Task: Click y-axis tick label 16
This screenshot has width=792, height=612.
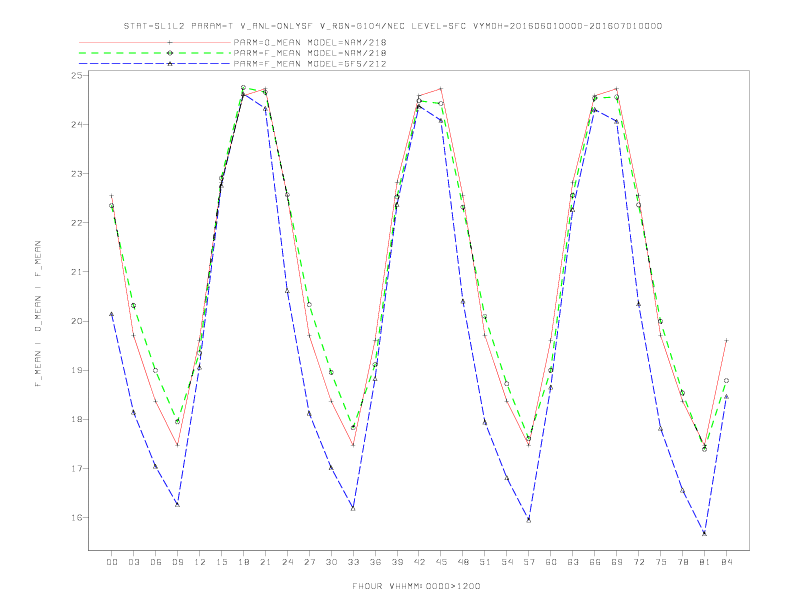Action: click(77, 518)
